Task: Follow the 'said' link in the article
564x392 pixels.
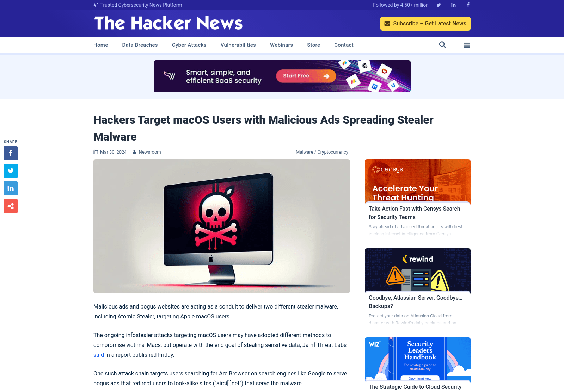Action: coord(99,355)
